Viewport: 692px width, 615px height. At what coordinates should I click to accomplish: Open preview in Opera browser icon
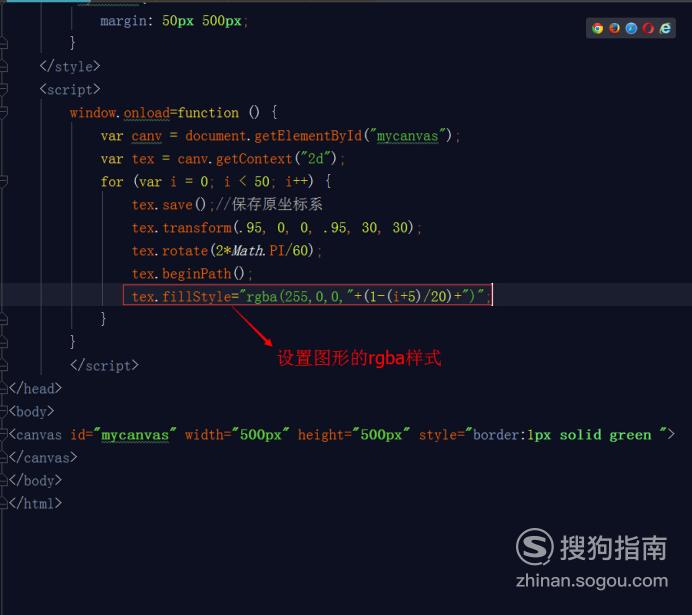coord(648,29)
